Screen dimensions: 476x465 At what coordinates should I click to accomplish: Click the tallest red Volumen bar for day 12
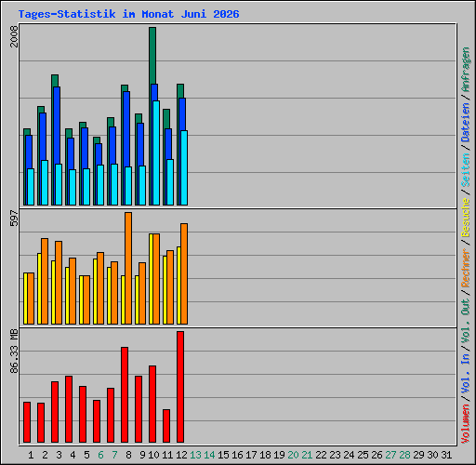click(180, 387)
